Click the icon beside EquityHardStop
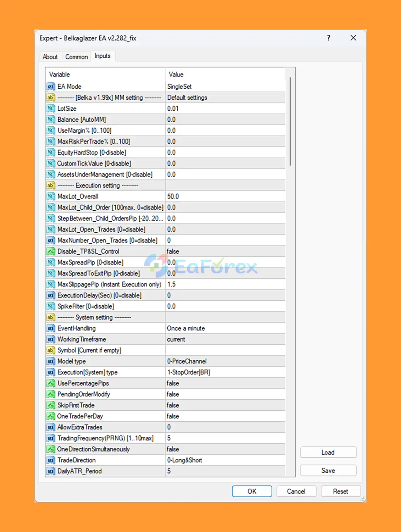 (x=51, y=152)
